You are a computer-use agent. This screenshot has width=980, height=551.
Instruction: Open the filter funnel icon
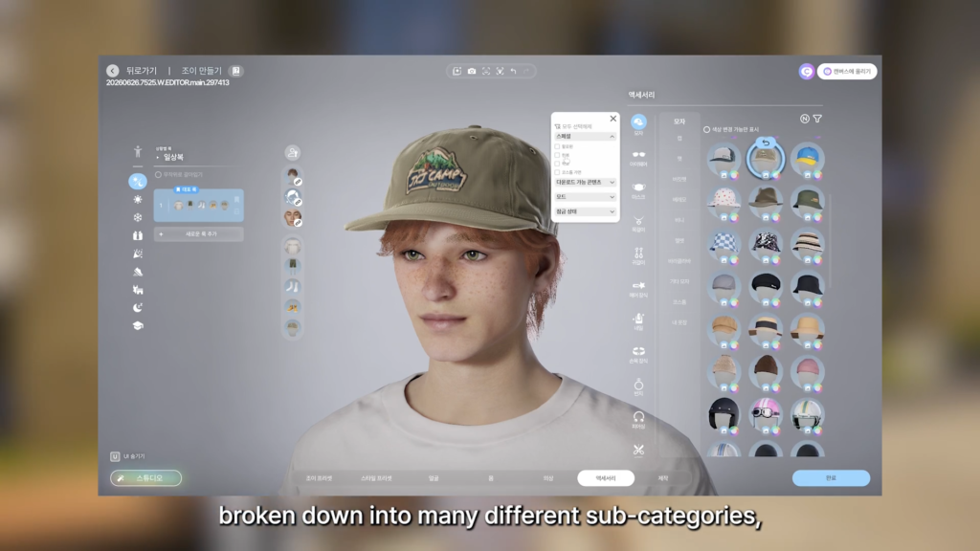click(817, 119)
